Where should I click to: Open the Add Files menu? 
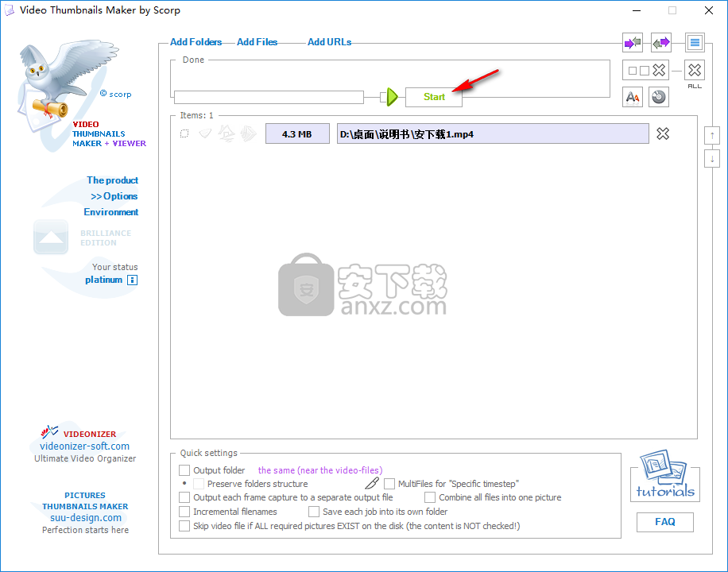(x=257, y=42)
